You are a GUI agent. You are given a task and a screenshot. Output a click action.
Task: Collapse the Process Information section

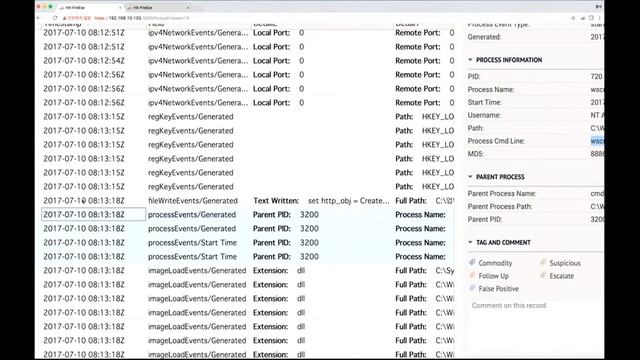click(x=470, y=60)
